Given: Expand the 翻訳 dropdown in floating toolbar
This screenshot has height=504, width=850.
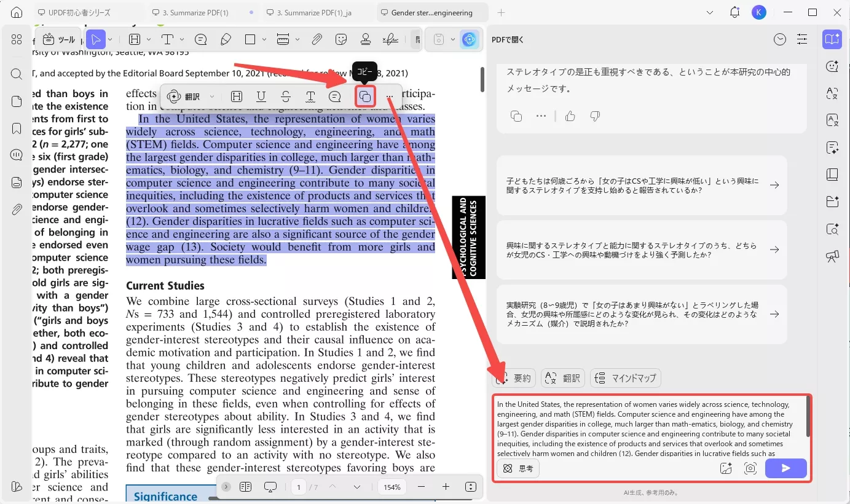Looking at the screenshot, I should (x=212, y=96).
